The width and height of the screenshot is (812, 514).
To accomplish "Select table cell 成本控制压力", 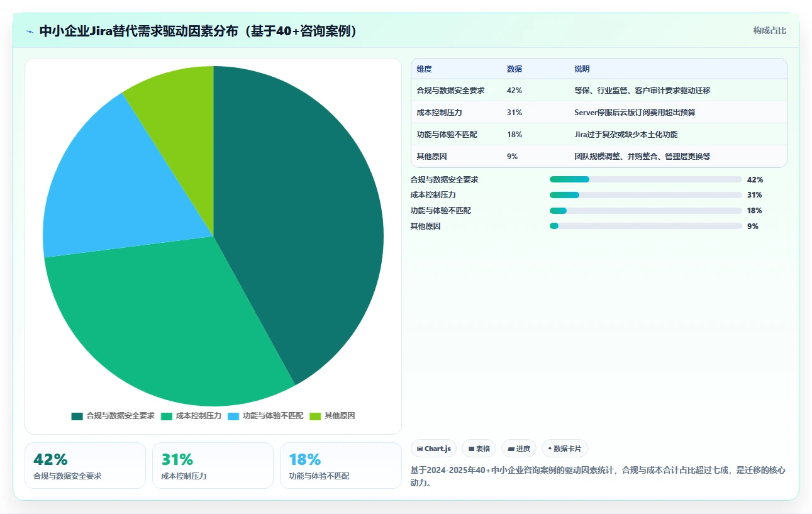I will pyautogui.click(x=439, y=113).
